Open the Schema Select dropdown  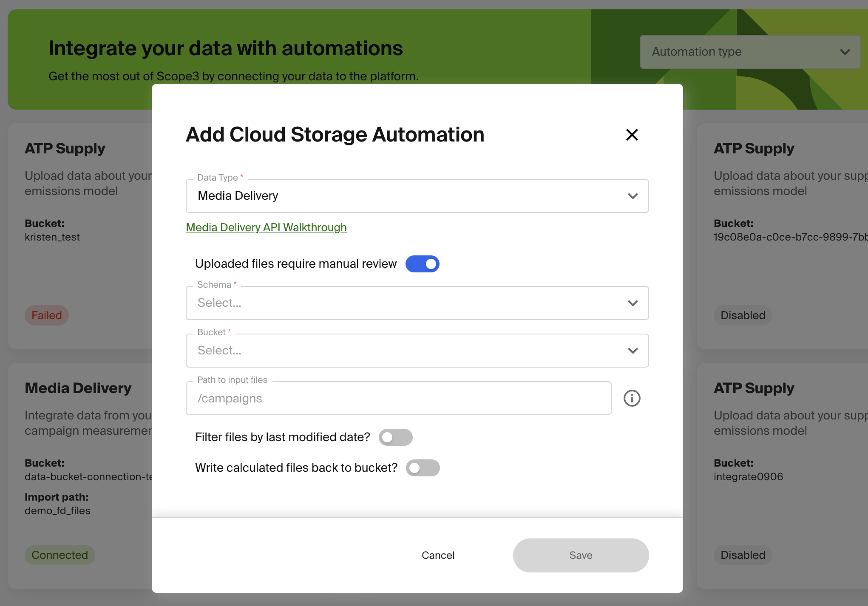pos(408,303)
